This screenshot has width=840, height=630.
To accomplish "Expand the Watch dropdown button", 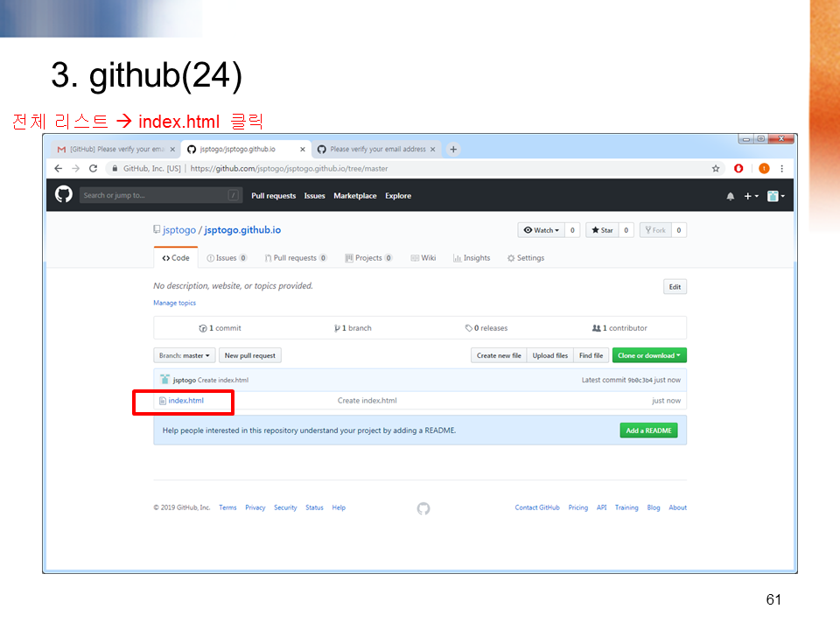I will (x=541, y=230).
